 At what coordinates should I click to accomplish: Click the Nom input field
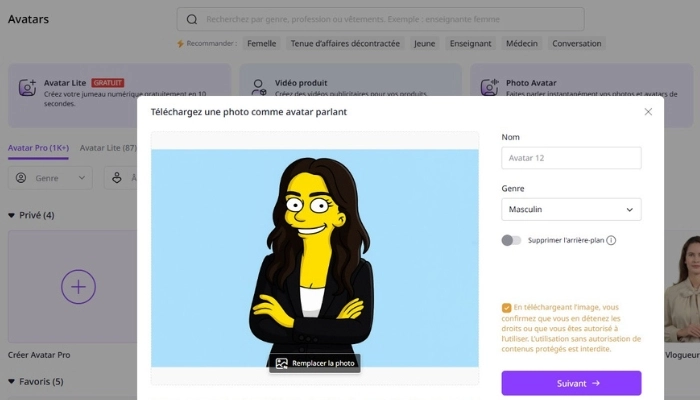click(571, 158)
